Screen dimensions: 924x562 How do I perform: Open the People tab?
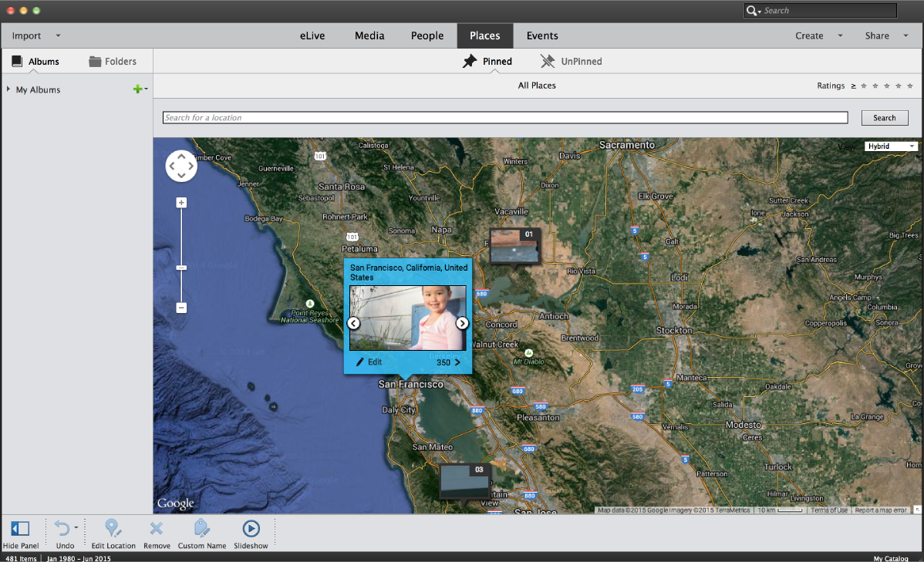tap(427, 35)
